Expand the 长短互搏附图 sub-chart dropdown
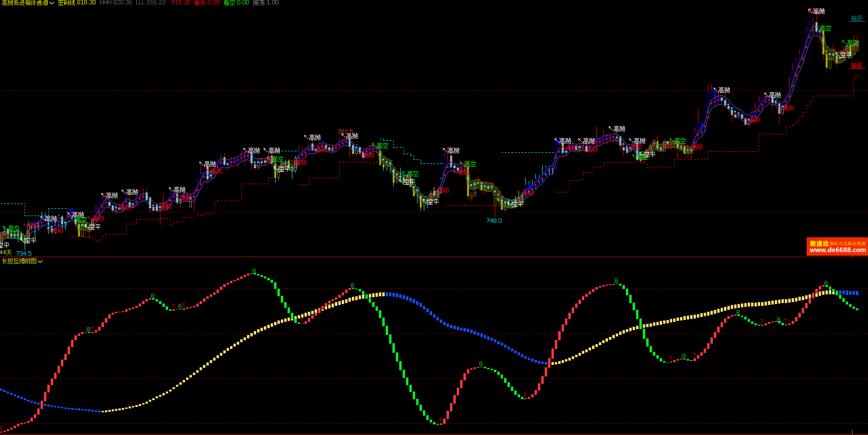Image resolution: width=868 pixels, height=435 pixels. [x=22, y=261]
